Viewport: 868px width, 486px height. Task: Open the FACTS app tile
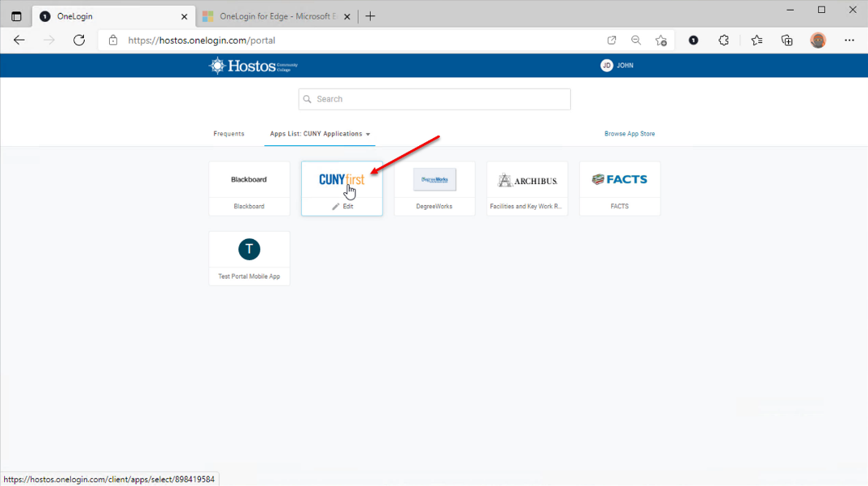(619, 180)
